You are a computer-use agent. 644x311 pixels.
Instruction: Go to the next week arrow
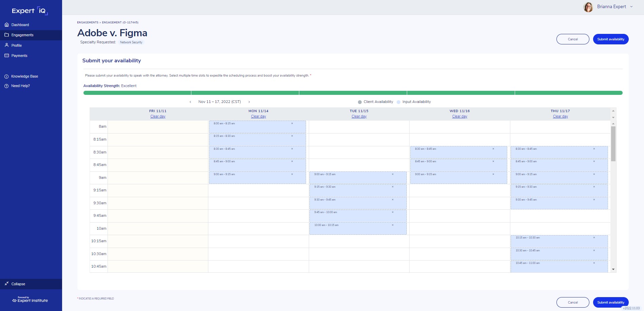pyautogui.click(x=249, y=102)
